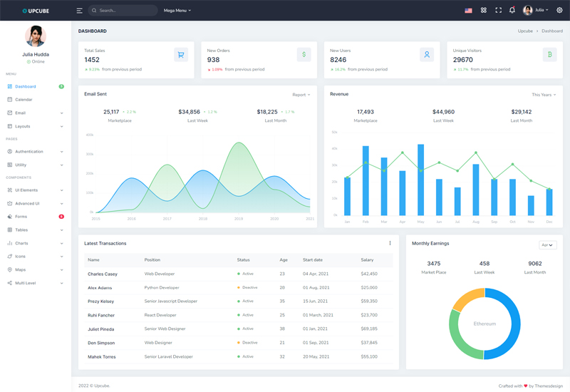Expand the Authentication sidebar menu

[34, 152]
